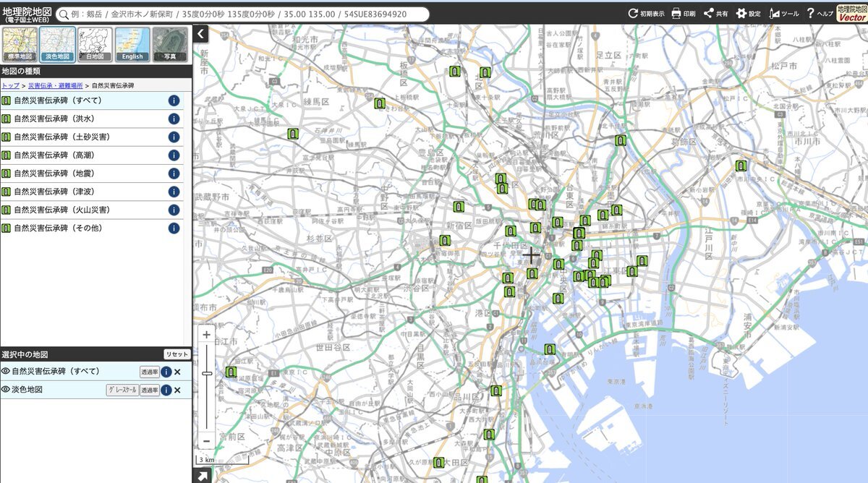Image resolution: width=868 pixels, height=483 pixels.
Task: Hide the 自然災害伝承碑（すべて） selected layer
Action: click(6, 372)
